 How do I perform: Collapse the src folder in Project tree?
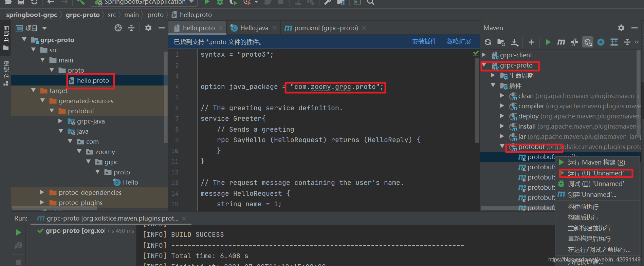tap(33, 50)
